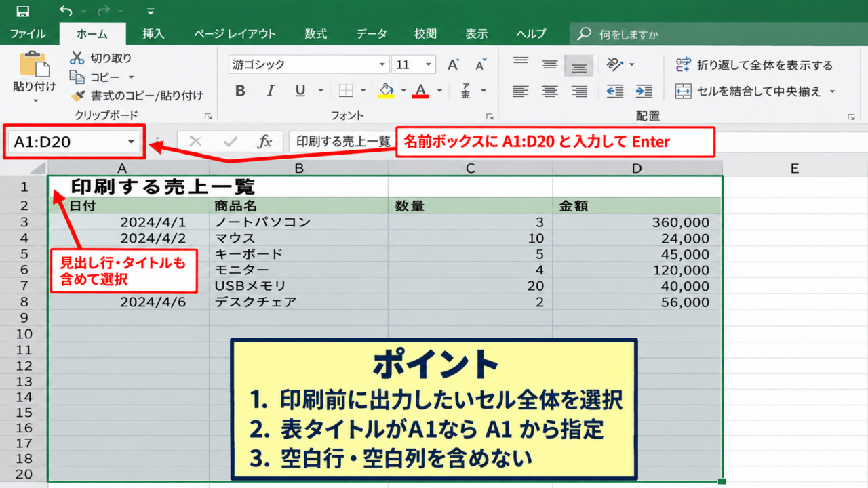
Task: Apply the yellow fill color bucket
Action: tap(387, 91)
